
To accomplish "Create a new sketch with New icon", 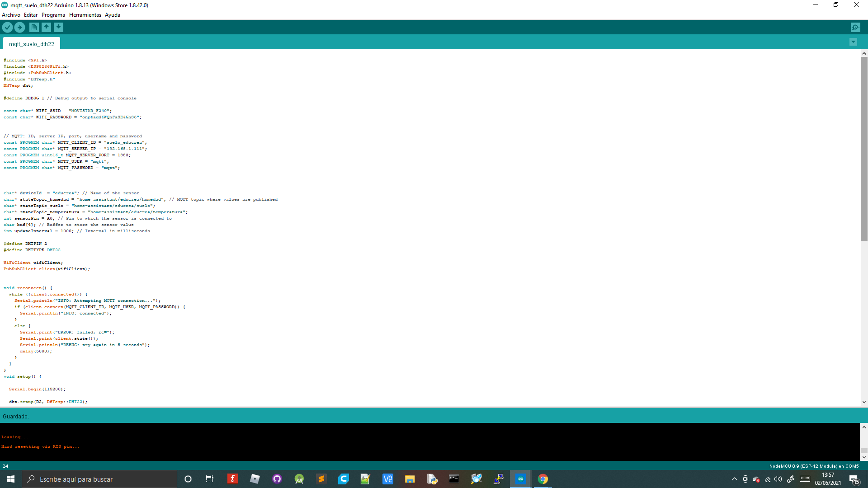I will pyautogui.click(x=34, y=28).
